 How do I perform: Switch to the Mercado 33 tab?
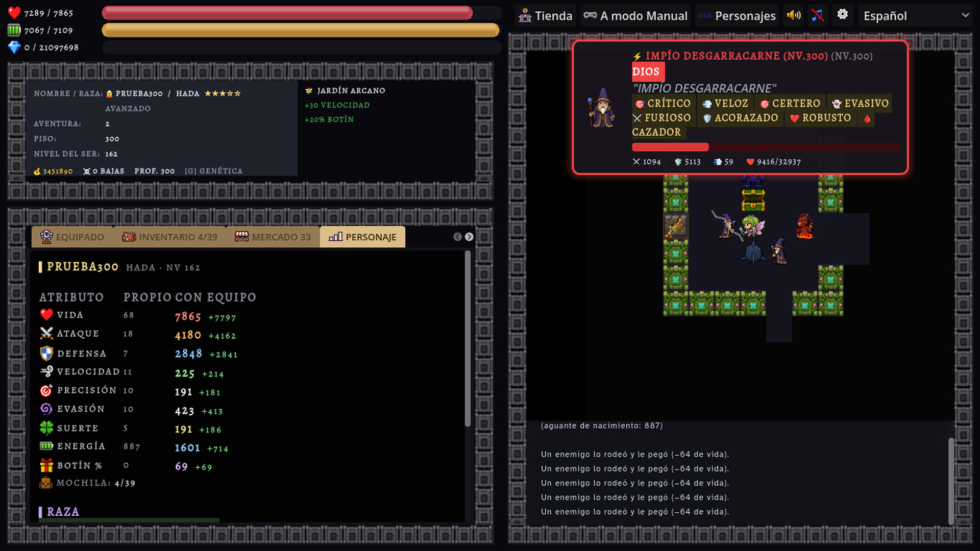click(x=273, y=237)
